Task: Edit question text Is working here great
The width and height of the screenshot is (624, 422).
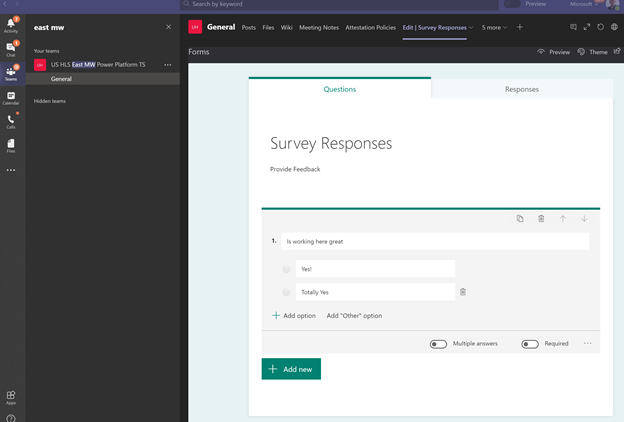Action: coord(435,241)
